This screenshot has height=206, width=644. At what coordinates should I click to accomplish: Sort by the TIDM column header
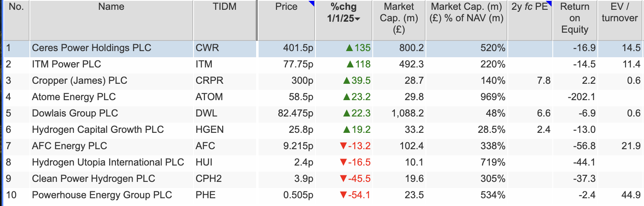click(224, 7)
